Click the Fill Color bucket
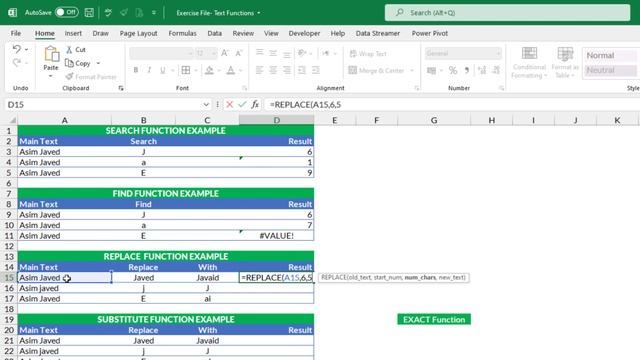This screenshot has width=640, height=360. 209,70
